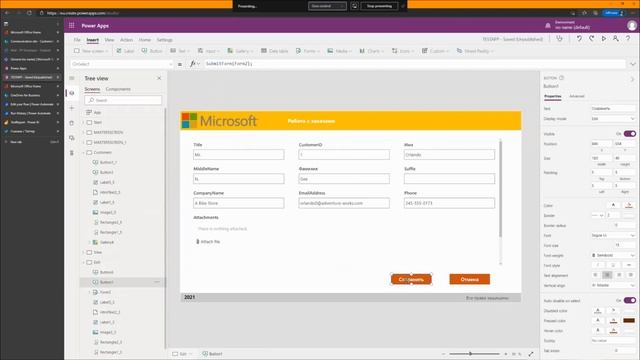Open Font weight dropdown
This screenshot has width=640, height=360.
[613, 255]
